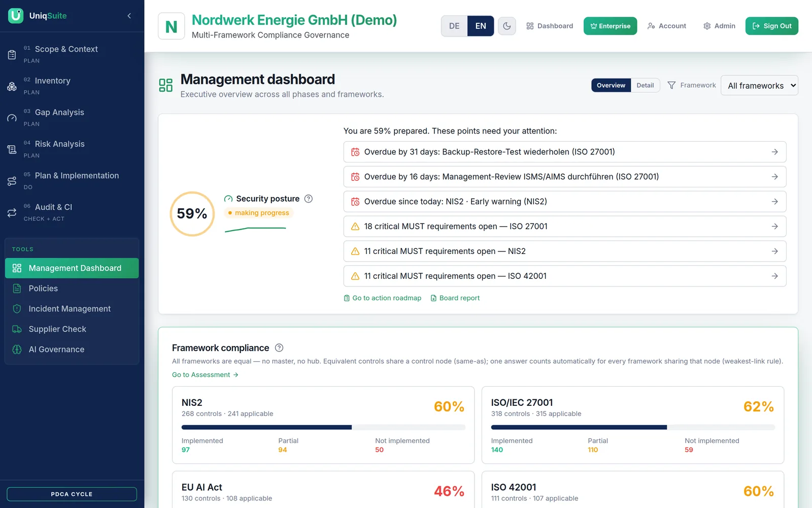812x508 pixels.
Task: Open Inventory phase
Action: click(72, 86)
